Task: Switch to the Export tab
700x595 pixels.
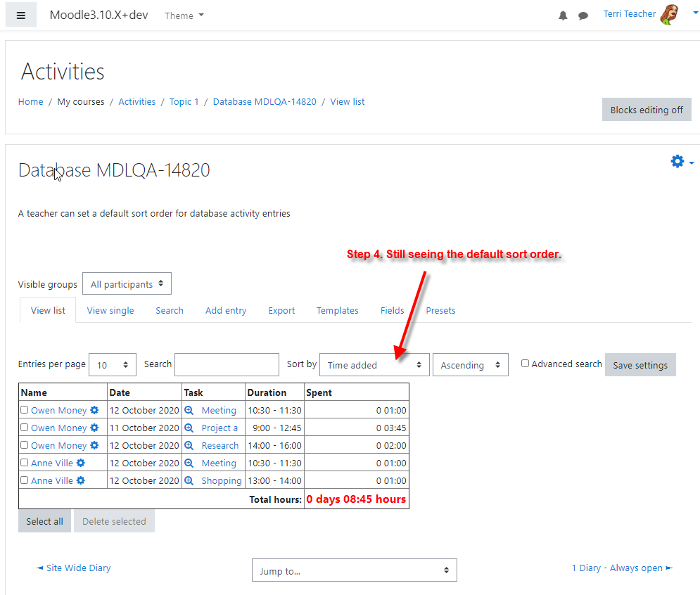Action: tap(281, 310)
